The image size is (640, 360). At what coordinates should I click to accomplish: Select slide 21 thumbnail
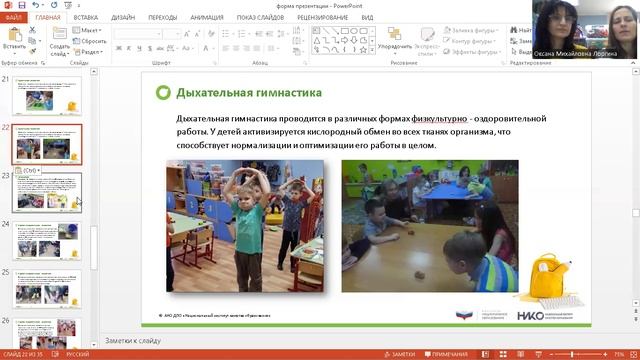(x=47, y=96)
